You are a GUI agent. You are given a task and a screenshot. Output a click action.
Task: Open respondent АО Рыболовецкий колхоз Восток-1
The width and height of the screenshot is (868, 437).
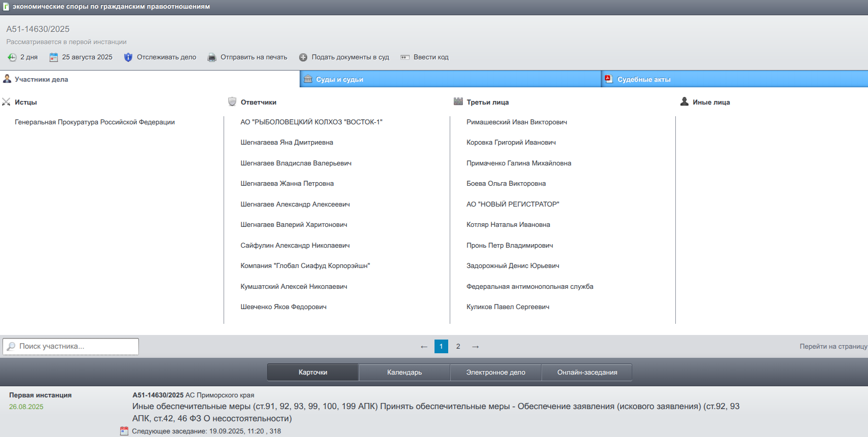311,122
